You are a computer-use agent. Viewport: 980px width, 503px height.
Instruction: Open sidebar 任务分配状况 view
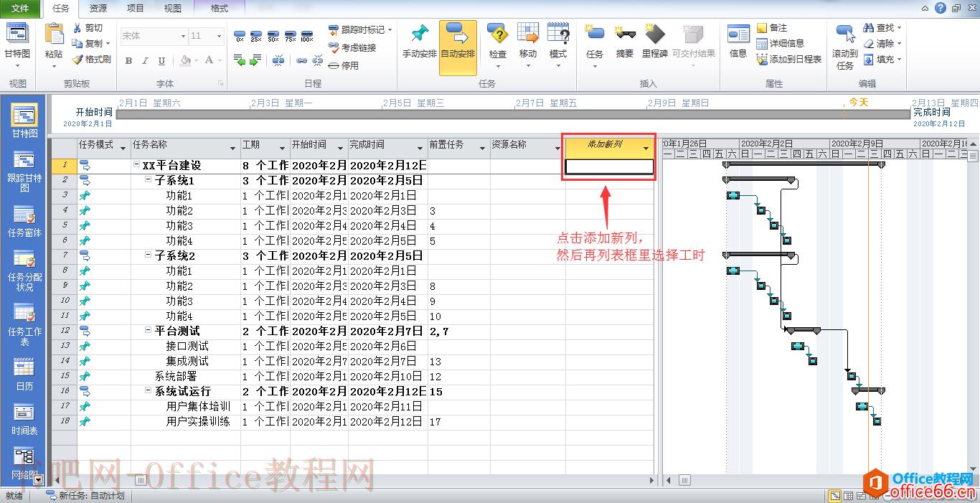[x=24, y=271]
